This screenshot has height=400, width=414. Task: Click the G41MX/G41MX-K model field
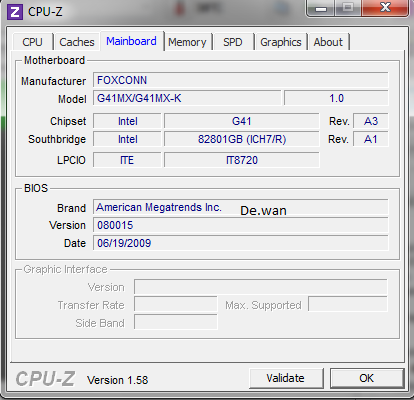click(187, 98)
